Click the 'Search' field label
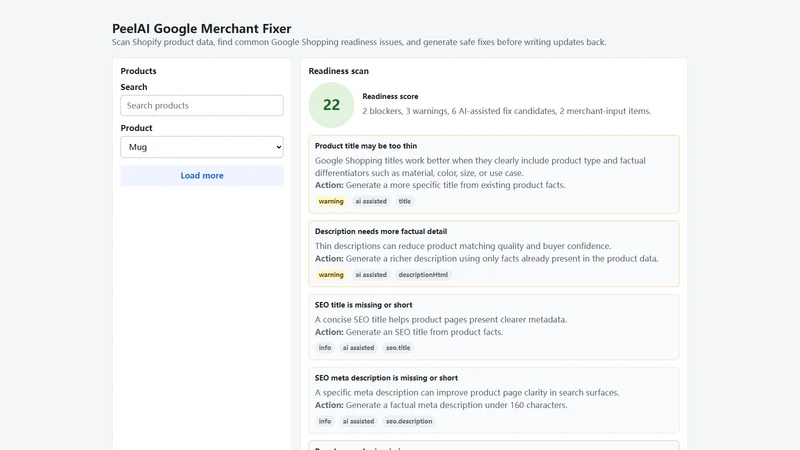Screen dimensions: 800x450 tap(134, 87)
